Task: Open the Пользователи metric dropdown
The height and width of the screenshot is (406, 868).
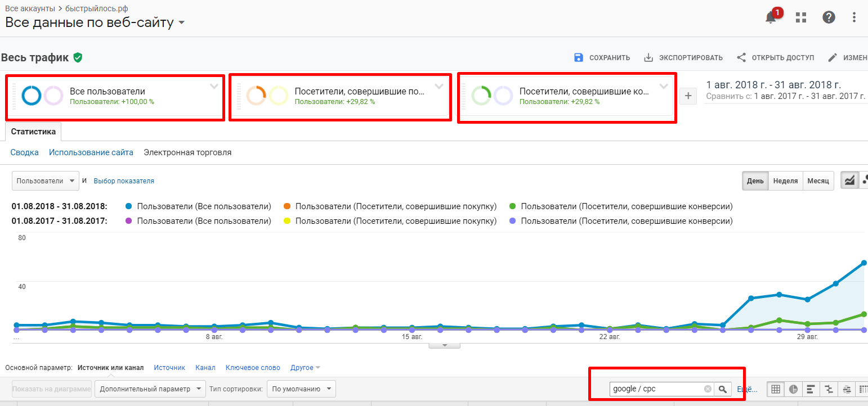Action: 46,181
